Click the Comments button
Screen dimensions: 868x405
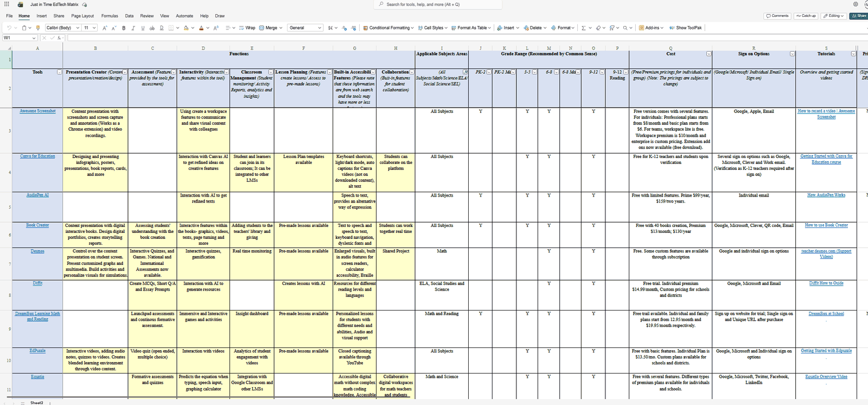point(777,16)
